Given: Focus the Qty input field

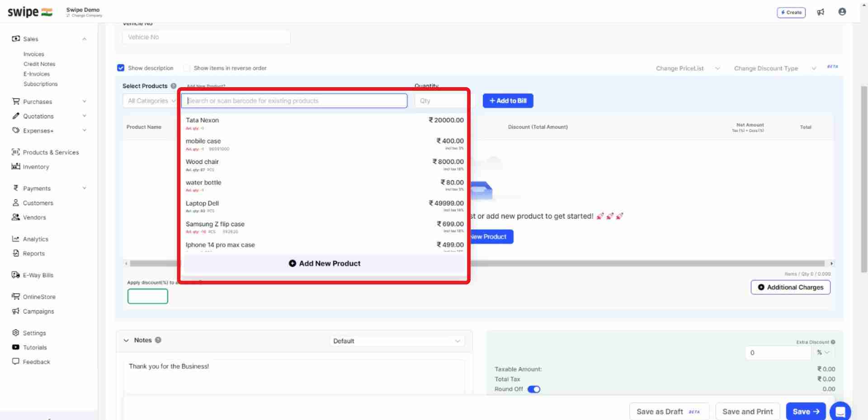Looking at the screenshot, I should pos(440,101).
